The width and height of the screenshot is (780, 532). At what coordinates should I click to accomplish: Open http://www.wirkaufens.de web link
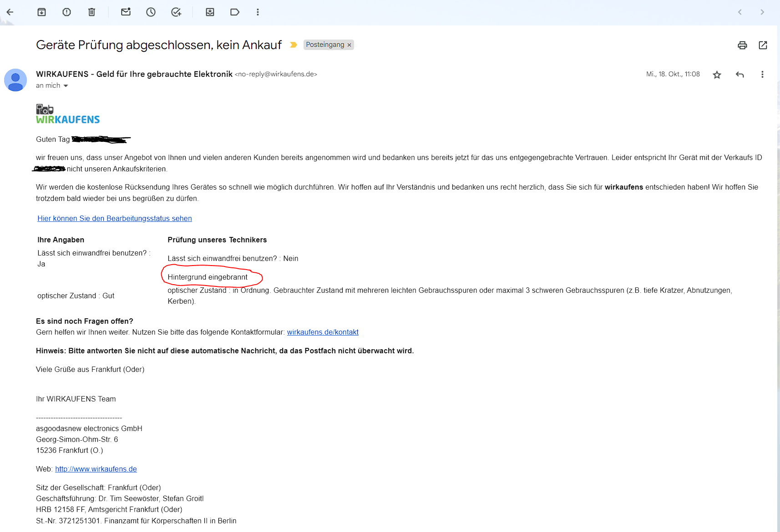coord(96,469)
